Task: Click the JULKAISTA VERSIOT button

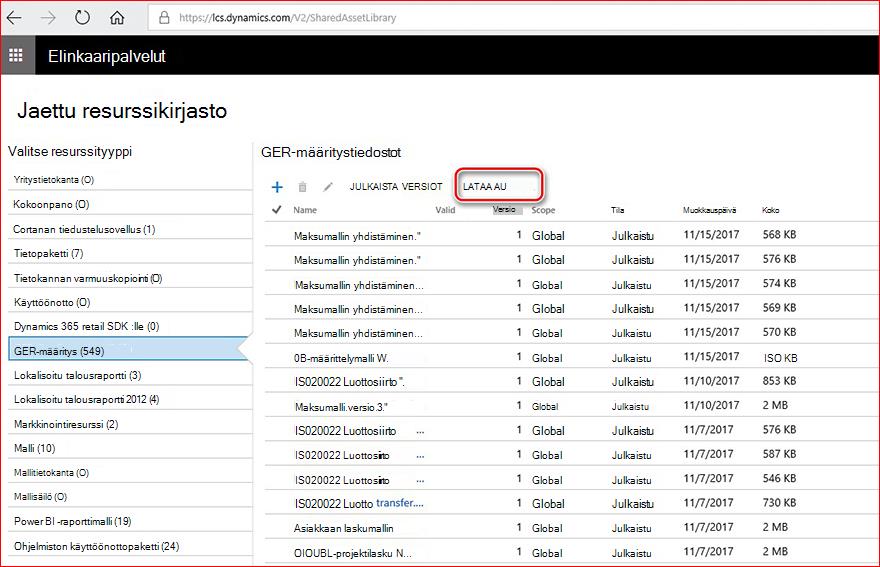Action: click(x=396, y=186)
